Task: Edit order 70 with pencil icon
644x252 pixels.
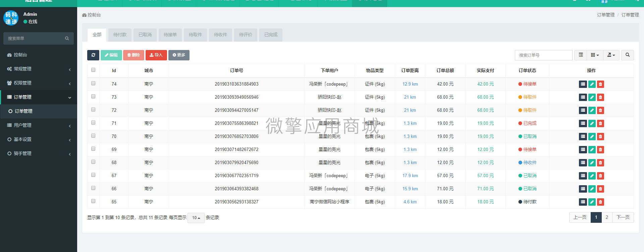Action: click(x=592, y=137)
